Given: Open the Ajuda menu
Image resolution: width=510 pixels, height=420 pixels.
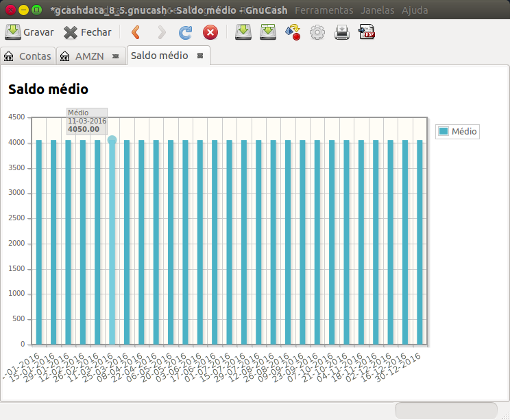Looking at the screenshot, I should coord(415,10).
